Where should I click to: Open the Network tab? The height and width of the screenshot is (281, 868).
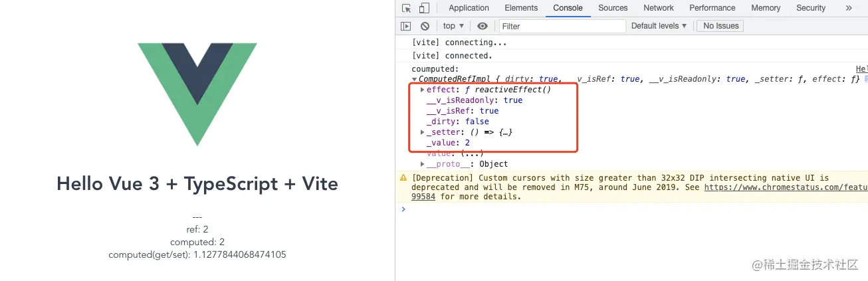pyautogui.click(x=659, y=8)
